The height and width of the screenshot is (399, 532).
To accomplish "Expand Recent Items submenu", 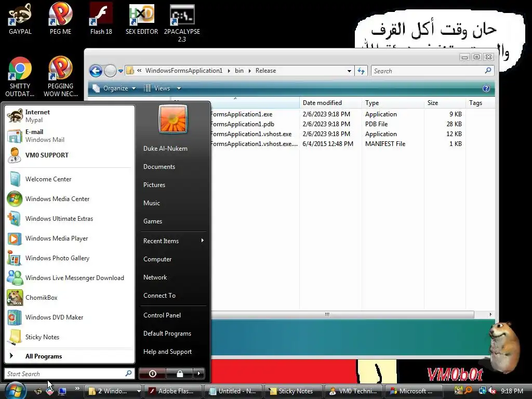I will tap(174, 241).
